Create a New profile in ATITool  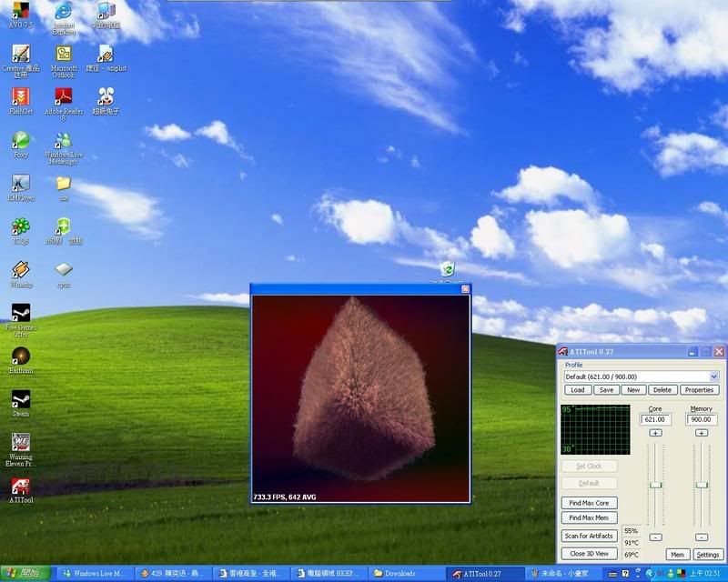click(633, 390)
